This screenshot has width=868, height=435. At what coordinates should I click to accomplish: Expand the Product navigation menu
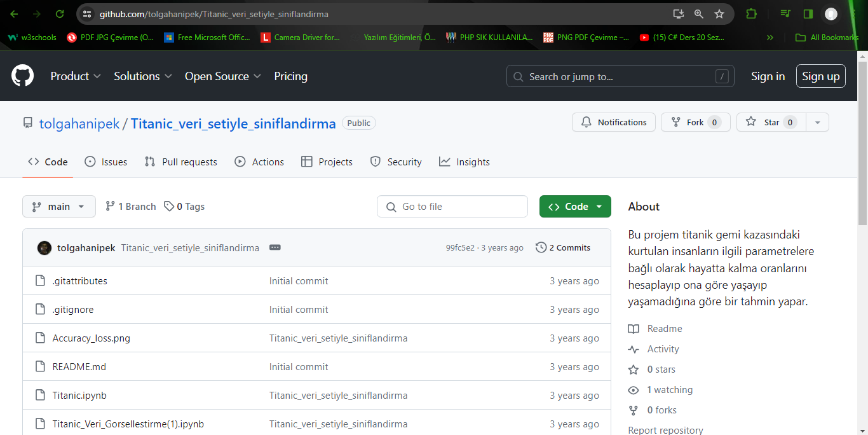76,76
